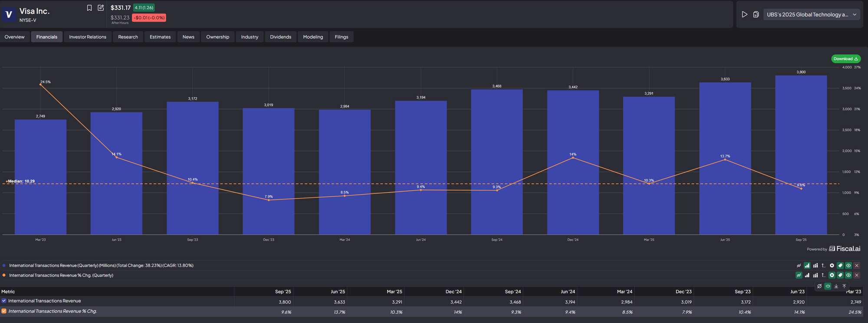The image size is (868, 323).
Task: Open settings gear for the % Chg. series
Action: point(832,275)
